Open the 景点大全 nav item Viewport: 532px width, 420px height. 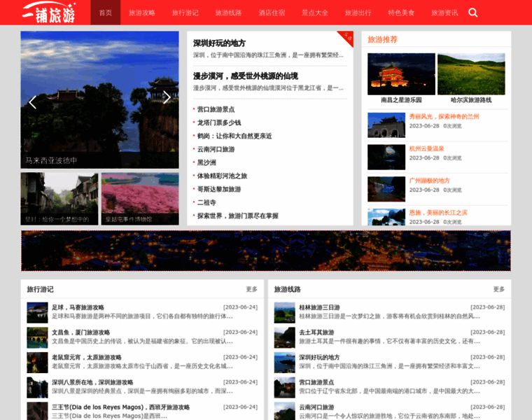315,13
